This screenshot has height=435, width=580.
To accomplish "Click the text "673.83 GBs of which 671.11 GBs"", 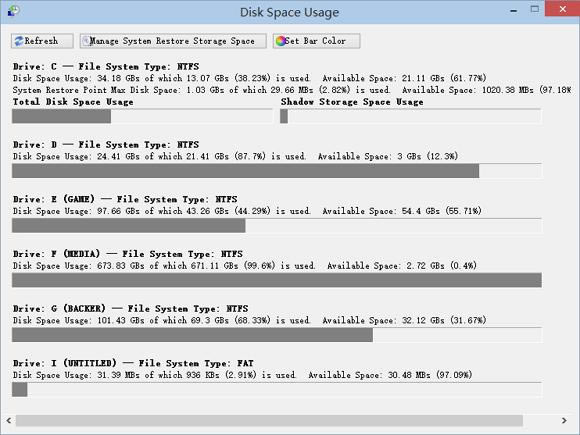I will pyautogui.click(x=168, y=266).
